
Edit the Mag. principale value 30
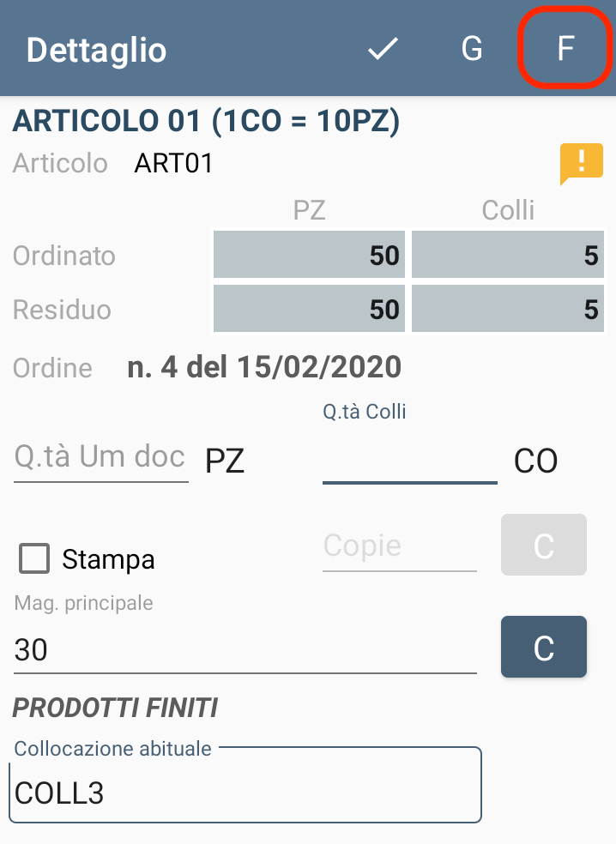[245, 649]
